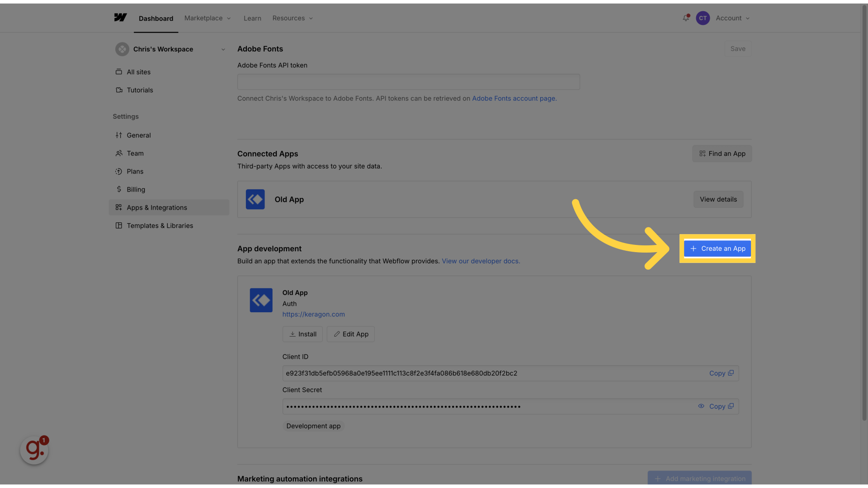Click the Marketing automation integrations heading
This screenshot has height=488, width=868.
300,479
